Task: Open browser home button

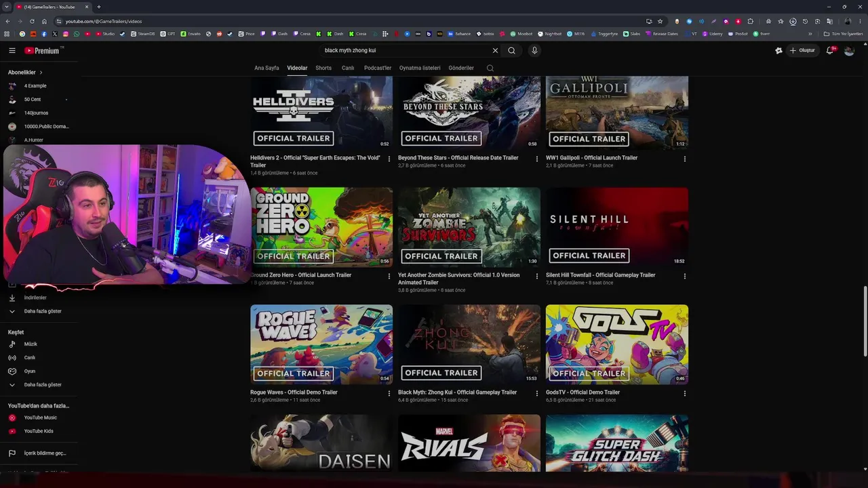Action: coord(44,21)
